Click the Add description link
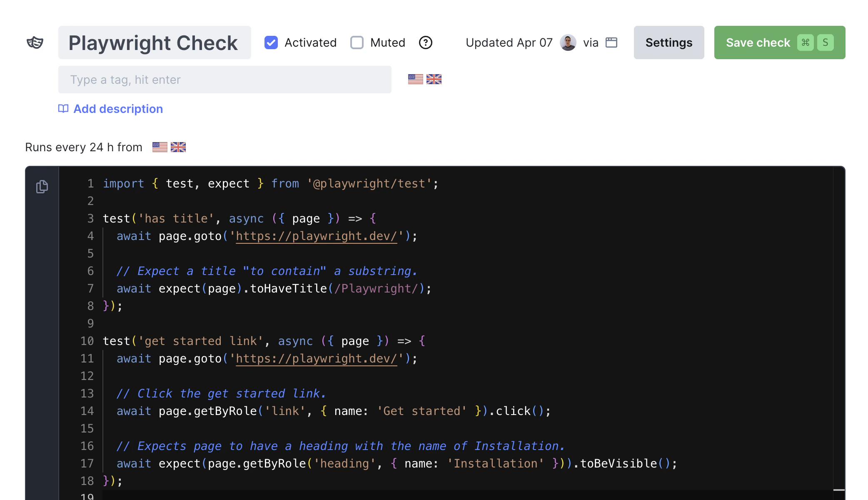 tap(118, 109)
